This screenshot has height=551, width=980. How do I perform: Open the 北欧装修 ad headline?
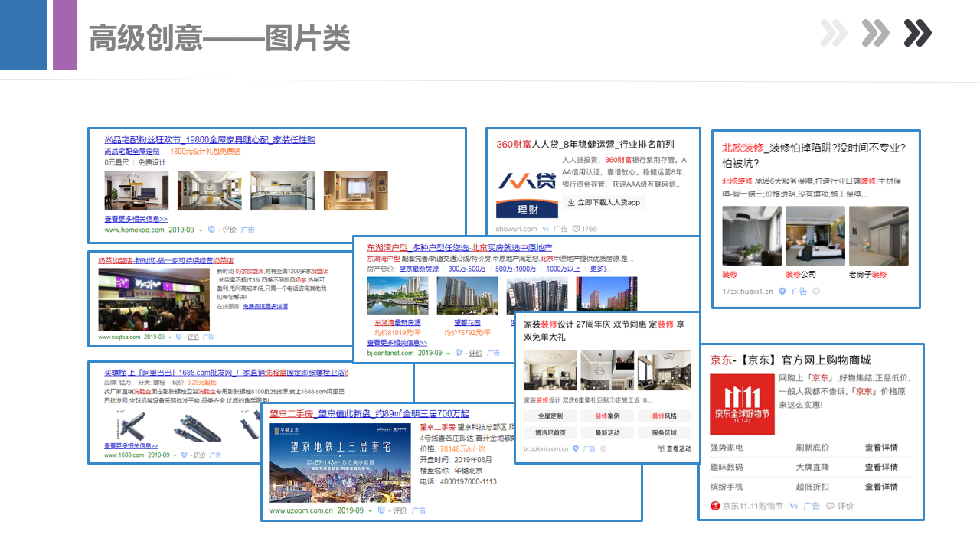pyautogui.click(x=814, y=155)
